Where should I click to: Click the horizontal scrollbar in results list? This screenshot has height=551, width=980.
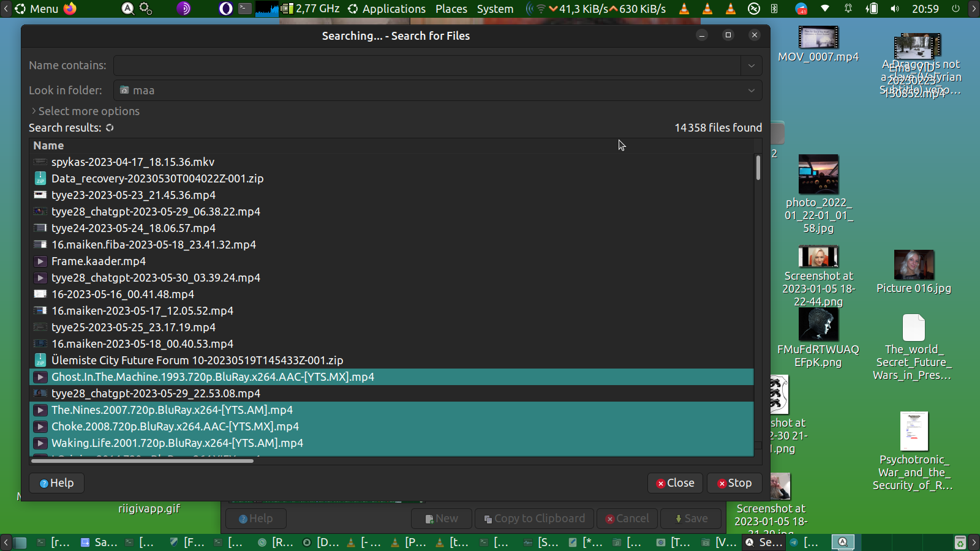point(142,461)
